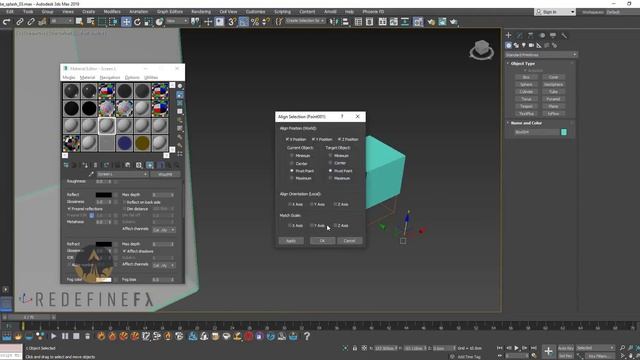Select Current Object Center radio button
640x360 pixels.
pyautogui.click(x=291, y=163)
